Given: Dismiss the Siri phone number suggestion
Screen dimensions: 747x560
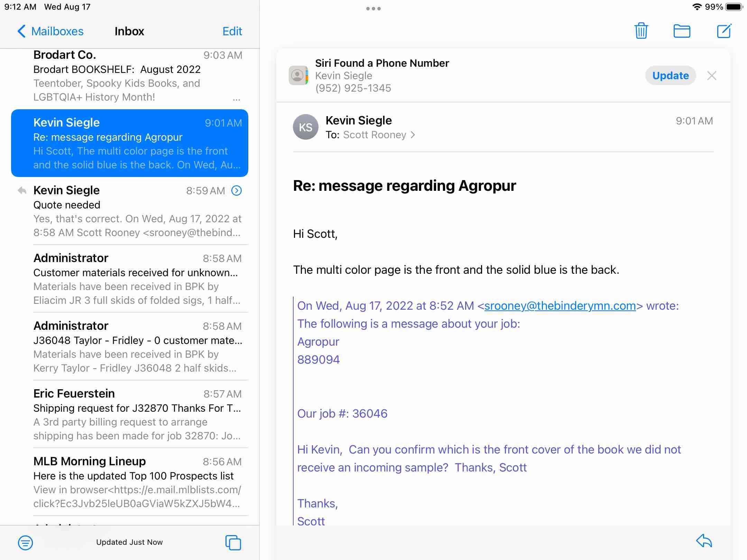Looking at the screenshot, I should [x=711, y=76].
